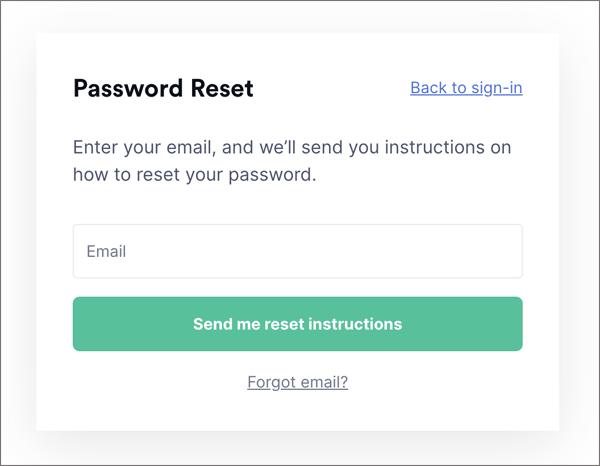Screen dimensions: 600x466
Task: Submit the password reset request
Action: tap(297, 324)
